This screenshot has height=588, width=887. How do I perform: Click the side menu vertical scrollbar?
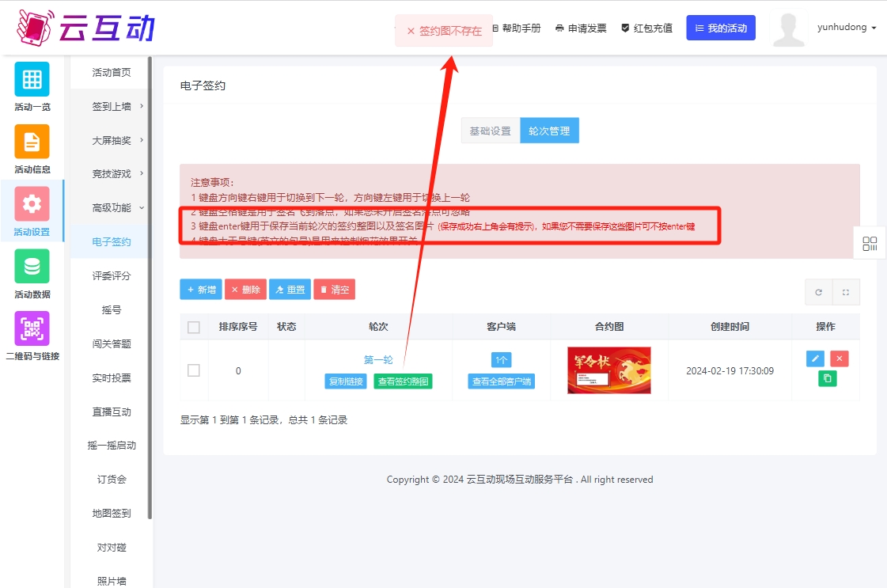(150, 287)
